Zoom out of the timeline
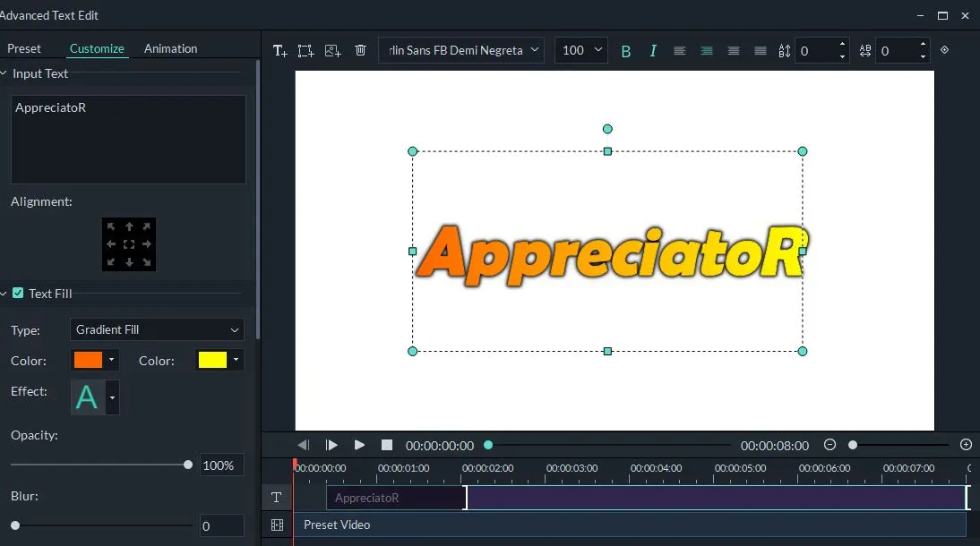The height and width of the screenshot is (546, 980). click(x=830, y=444)
